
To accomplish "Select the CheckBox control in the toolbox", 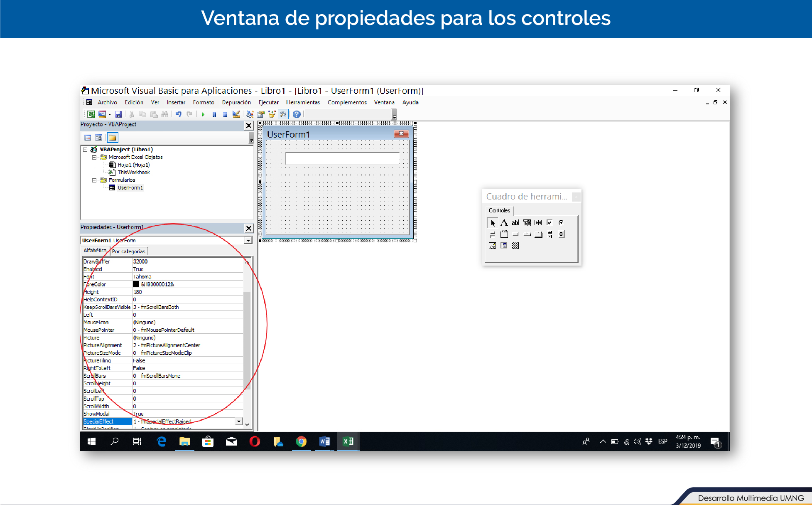I will point(550,222).
